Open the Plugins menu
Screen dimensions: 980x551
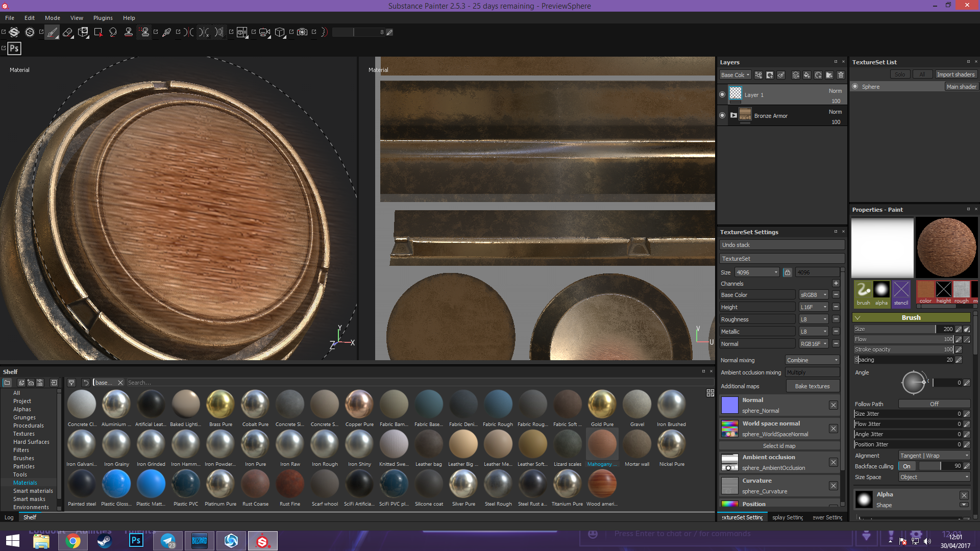(103, 18)
